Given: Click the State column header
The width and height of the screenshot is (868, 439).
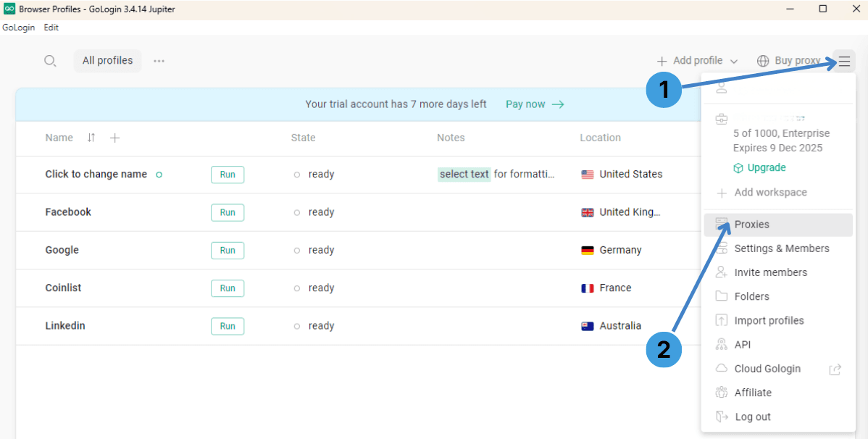Looking at the screenshot, I should (303, 138).
